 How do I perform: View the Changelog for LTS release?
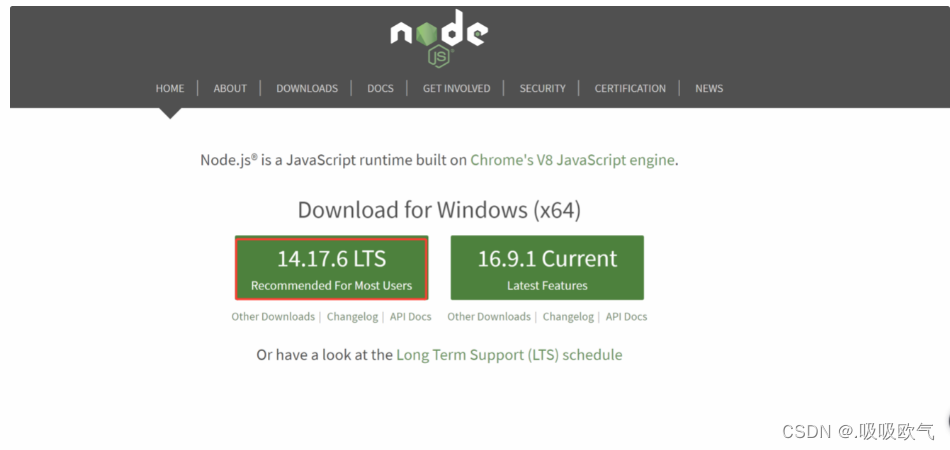(x=352, y=317)
